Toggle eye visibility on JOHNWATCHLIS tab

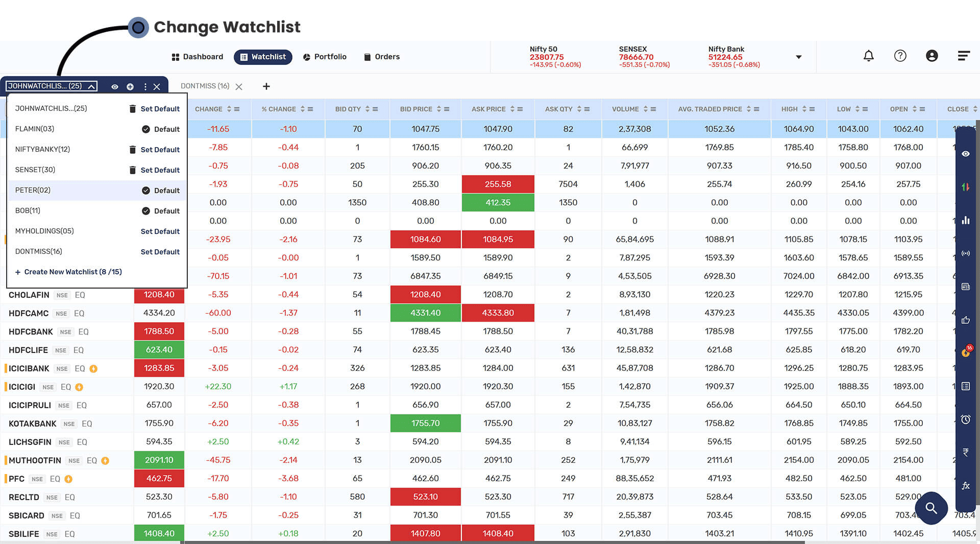115,87
